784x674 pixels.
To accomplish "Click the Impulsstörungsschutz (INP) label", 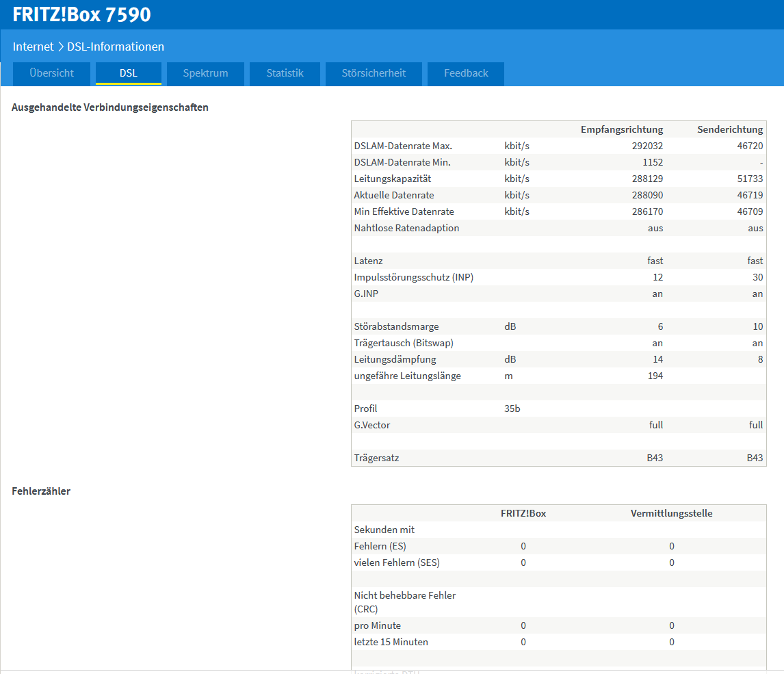I will click(x=413, y=277).
